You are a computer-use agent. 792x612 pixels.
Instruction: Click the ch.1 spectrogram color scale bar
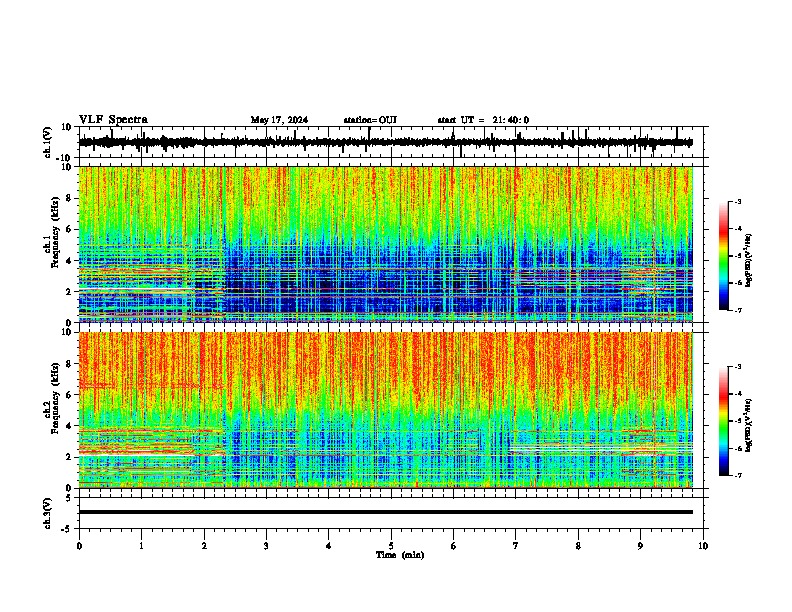pyautogui.click(x=724, y=256)
